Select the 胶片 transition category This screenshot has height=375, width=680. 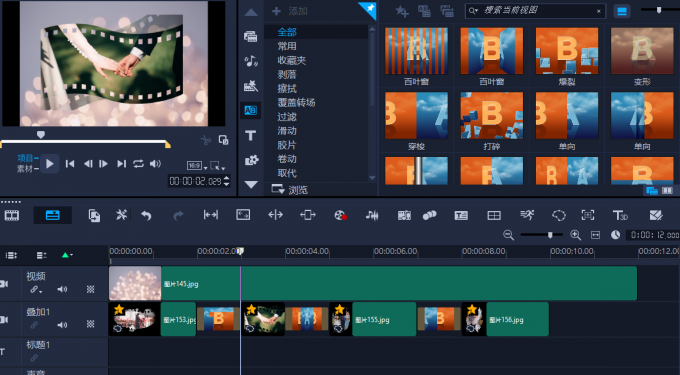[x=287, y=145]
